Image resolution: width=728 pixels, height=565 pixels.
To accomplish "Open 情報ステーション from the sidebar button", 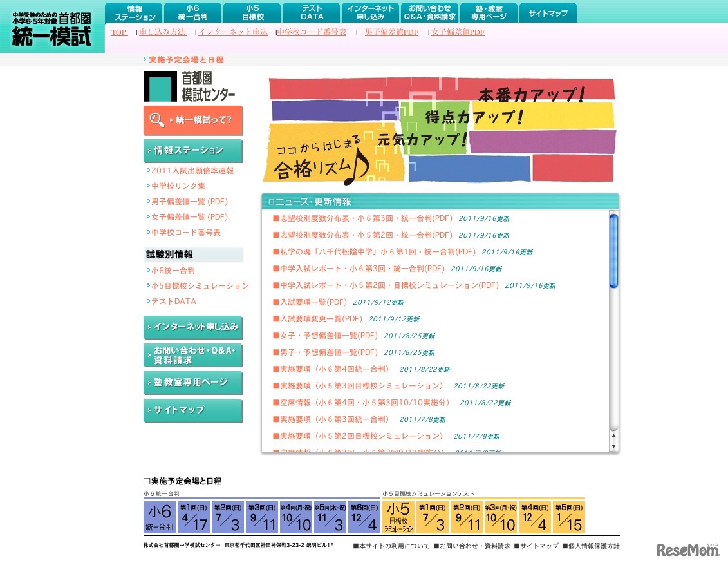I will (191, 150).
